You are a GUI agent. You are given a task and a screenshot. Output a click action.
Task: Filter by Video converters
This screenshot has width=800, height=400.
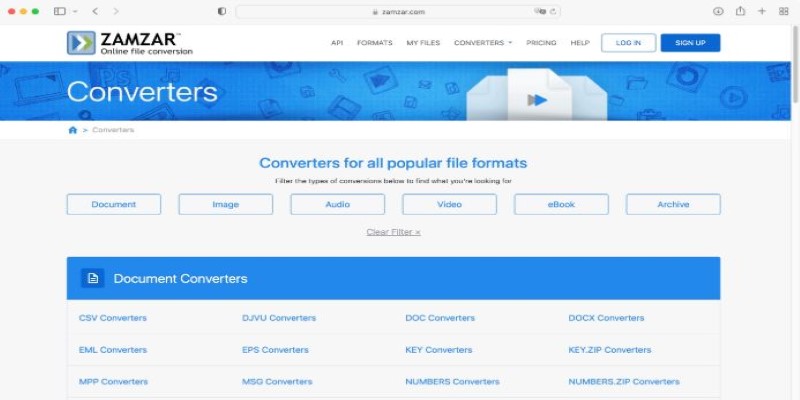coord(449,204)
